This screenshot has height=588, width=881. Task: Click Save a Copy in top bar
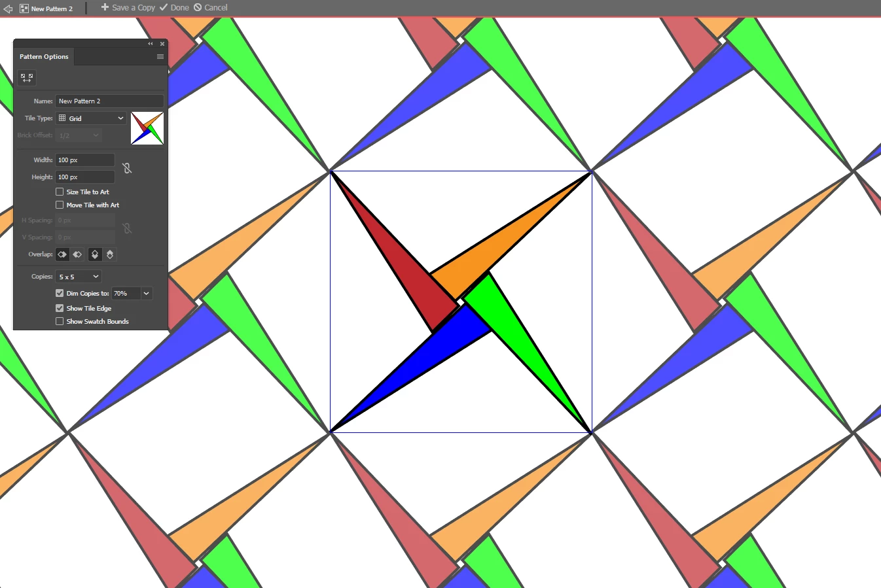(128, 8)
